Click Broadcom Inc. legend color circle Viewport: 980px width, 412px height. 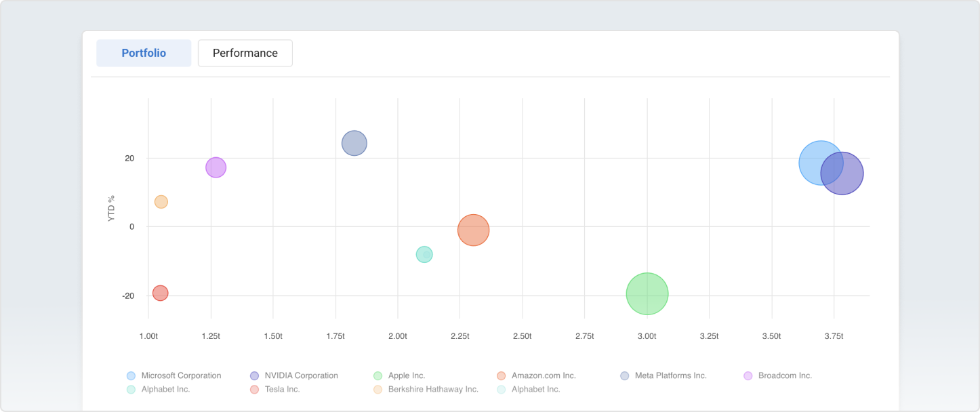[x=748, y=375]
